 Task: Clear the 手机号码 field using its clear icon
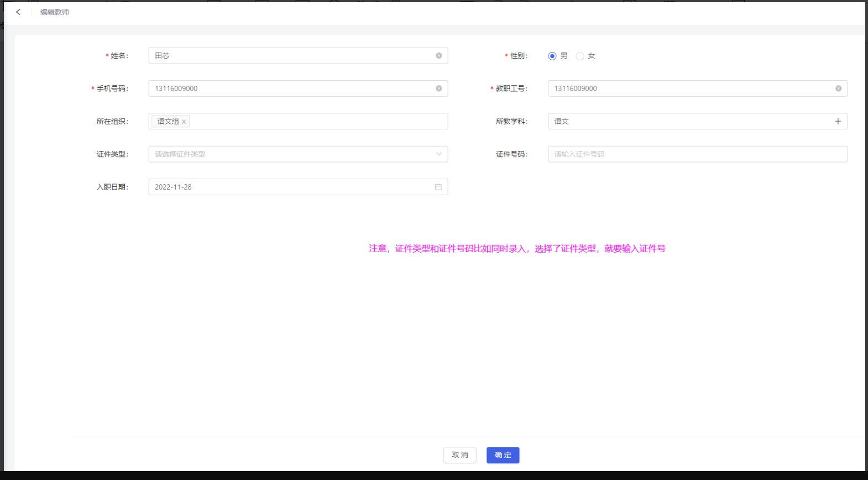pyautogui.click(x=438, y=88)
